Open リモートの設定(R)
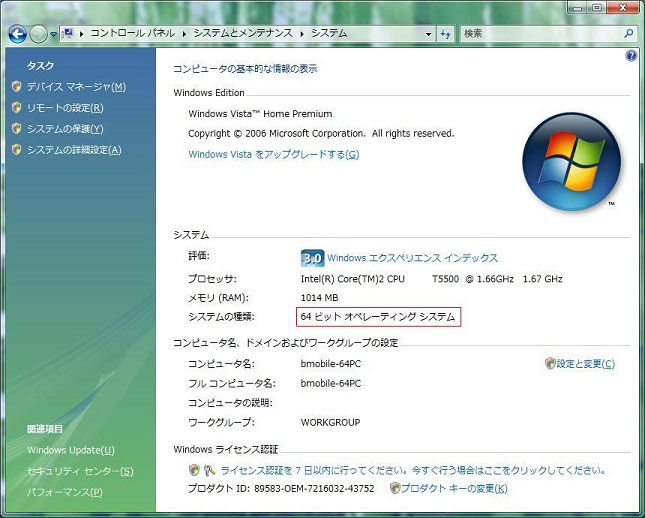Viewport: 645px width, 518px height. (65, 108)
